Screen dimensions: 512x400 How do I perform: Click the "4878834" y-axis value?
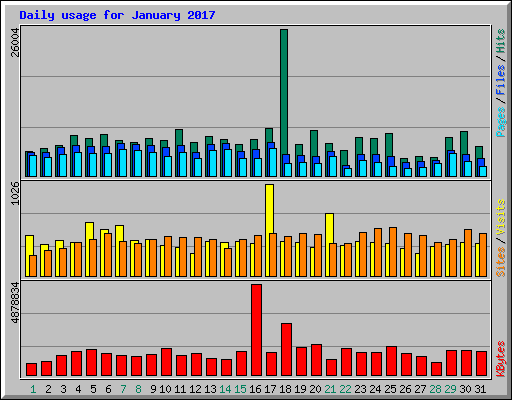15,303
